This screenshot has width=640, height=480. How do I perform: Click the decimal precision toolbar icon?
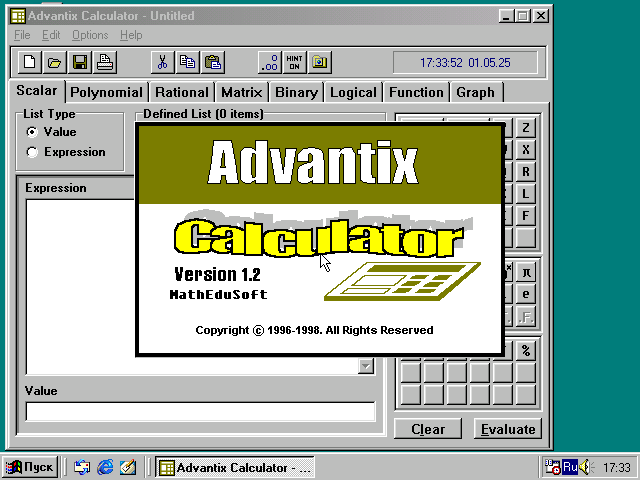[x=269, y=62]
